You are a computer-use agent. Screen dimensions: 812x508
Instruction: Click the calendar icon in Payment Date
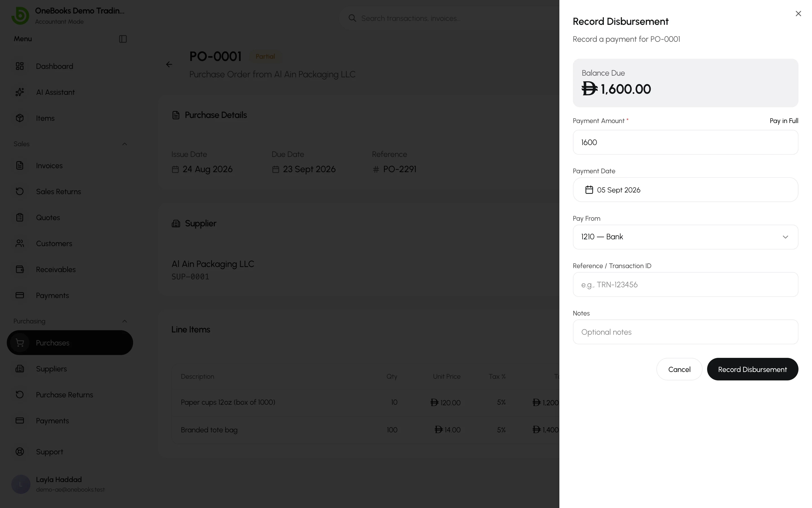coord(589,190)
